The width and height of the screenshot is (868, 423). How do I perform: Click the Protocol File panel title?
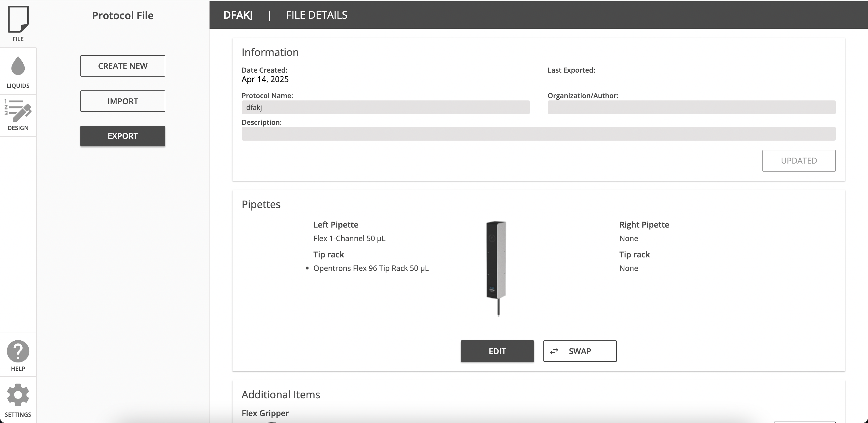coord(123,15)
